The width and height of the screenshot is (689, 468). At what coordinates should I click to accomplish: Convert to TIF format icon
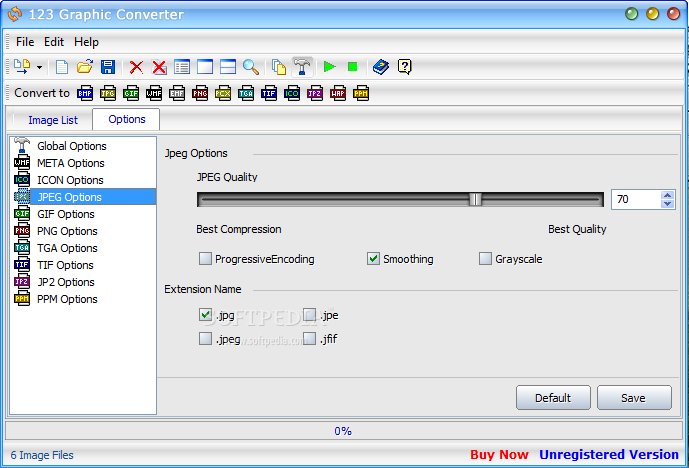click(x=268, y=93)
